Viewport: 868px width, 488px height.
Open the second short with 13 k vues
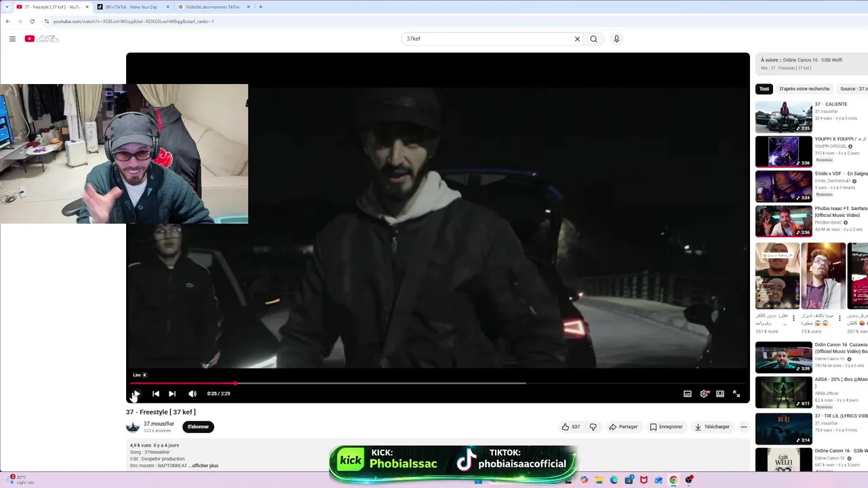(823, 276)
